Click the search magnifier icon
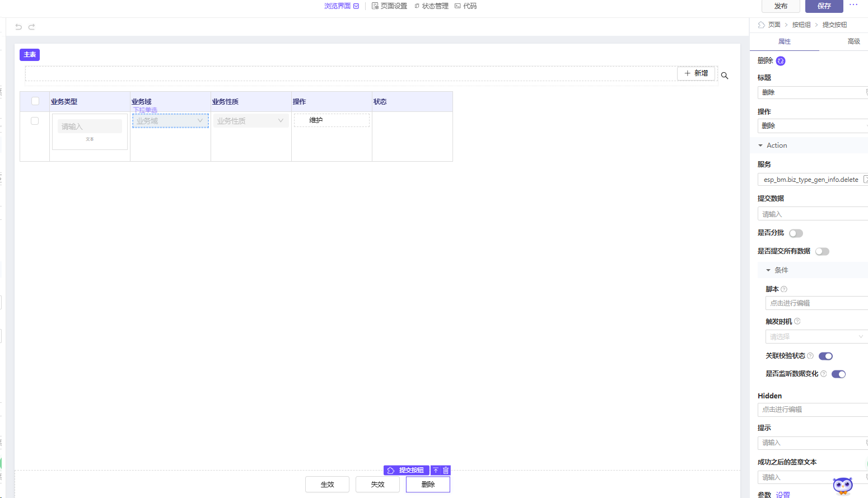The height and width of the screenshot is (498, 868). pyautogui.click(x=725, y=76)
